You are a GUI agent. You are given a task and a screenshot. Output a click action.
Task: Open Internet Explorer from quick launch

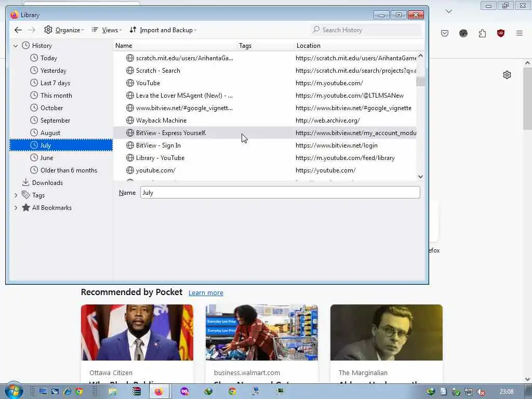(67, 392)
